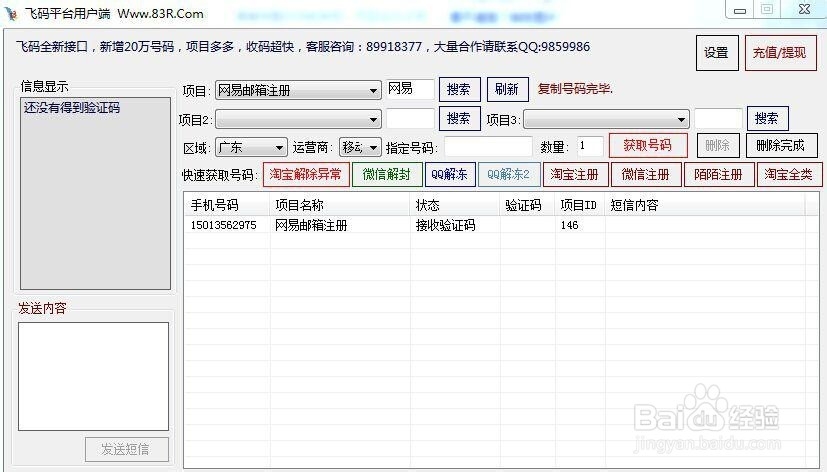Screen dimensions: 827x472
Task: Click the 数量 quantity field
Action: 590,147
